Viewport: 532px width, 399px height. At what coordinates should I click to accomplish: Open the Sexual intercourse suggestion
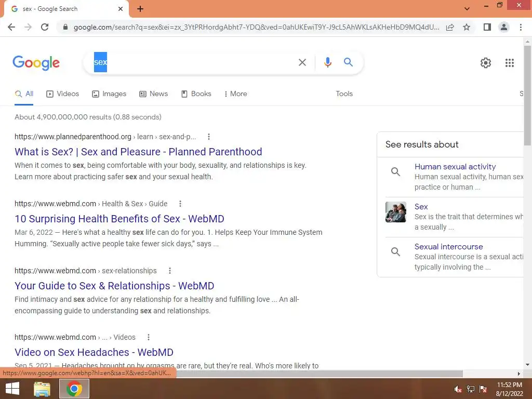point(448,247)
